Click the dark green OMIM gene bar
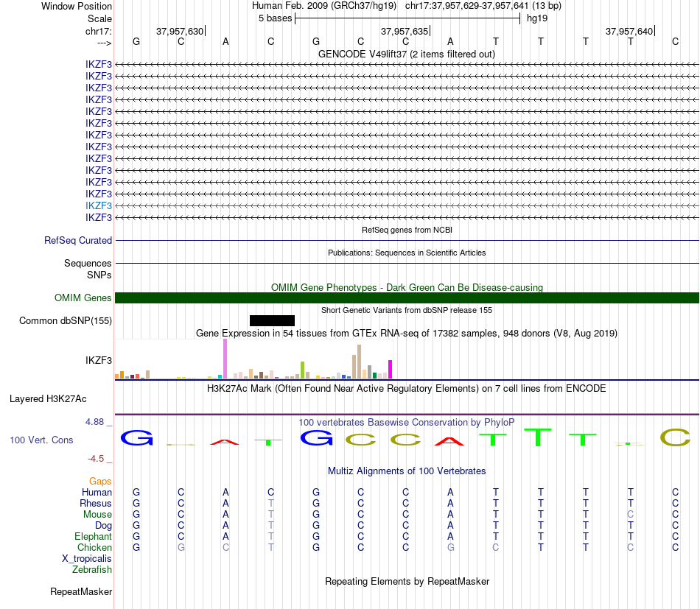Screen dimensions: 700x609 [x=407, y=298]
